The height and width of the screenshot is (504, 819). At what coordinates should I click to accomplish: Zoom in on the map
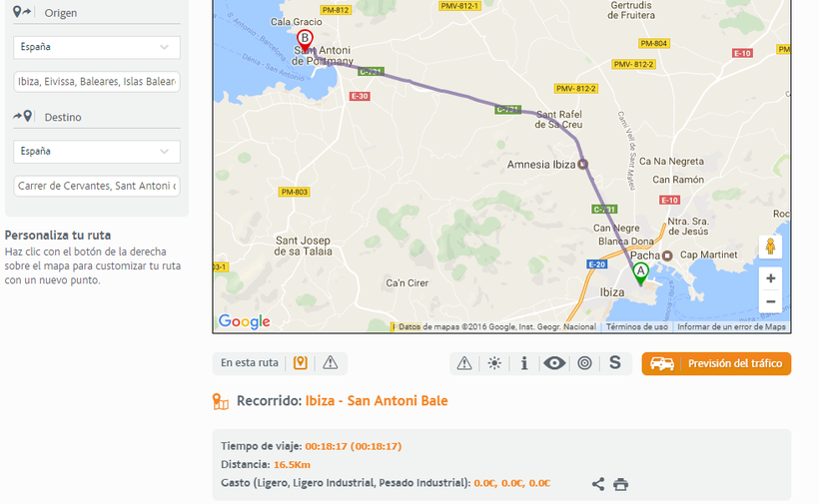tap(770, 278)
